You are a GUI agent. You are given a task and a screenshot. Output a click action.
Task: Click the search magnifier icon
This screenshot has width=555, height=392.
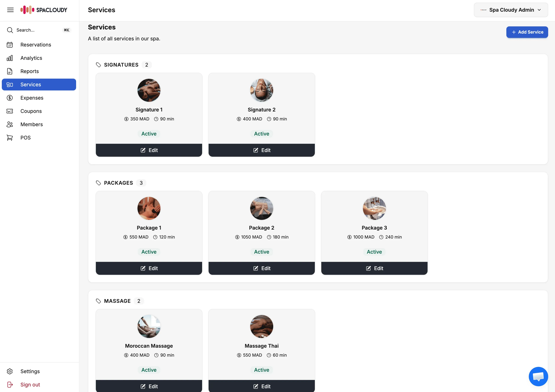(10, 30)
